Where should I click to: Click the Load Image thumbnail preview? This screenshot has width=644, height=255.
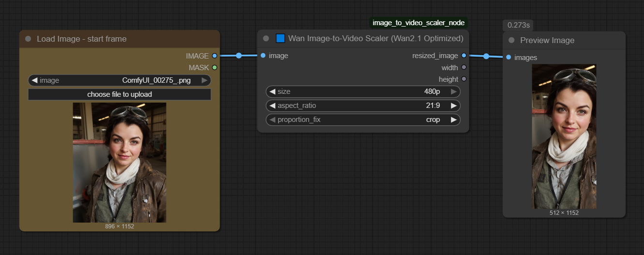pos(120,162)
